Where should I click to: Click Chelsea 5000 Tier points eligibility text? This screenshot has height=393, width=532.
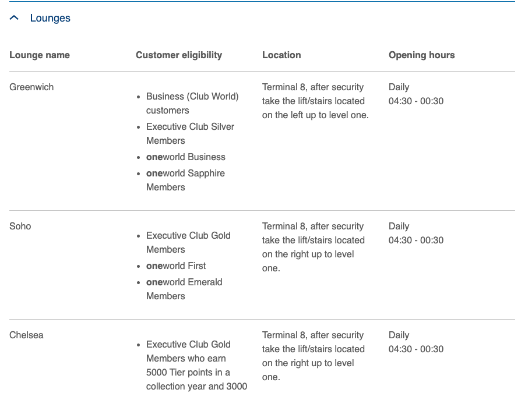point(196,366)
